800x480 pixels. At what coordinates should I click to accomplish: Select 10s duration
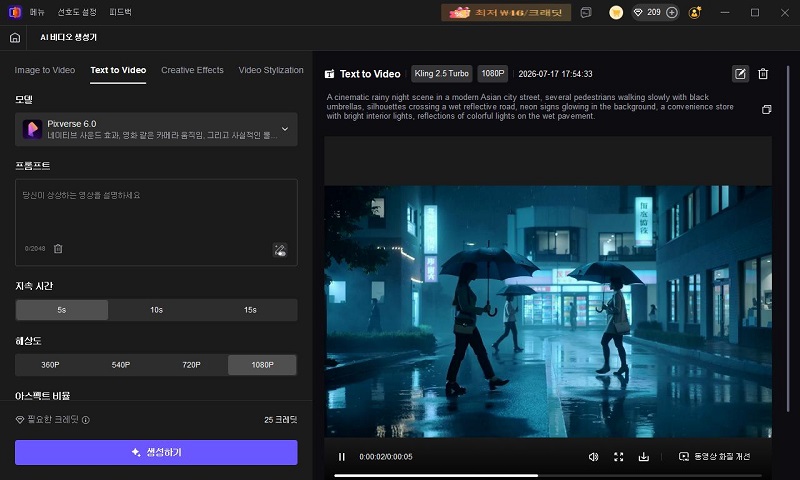(x=156, y=310)
